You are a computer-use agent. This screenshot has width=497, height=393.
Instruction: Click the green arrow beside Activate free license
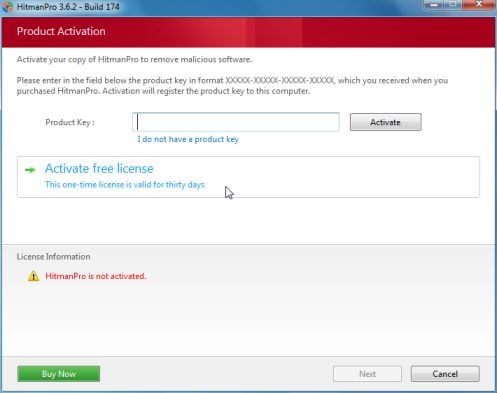[x=30, y=170]
